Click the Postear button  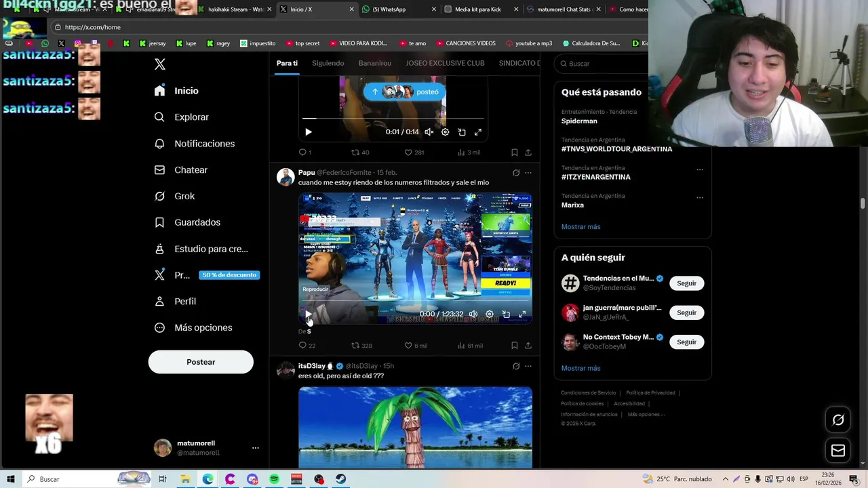pyautogui.click(x=201, y=362)
